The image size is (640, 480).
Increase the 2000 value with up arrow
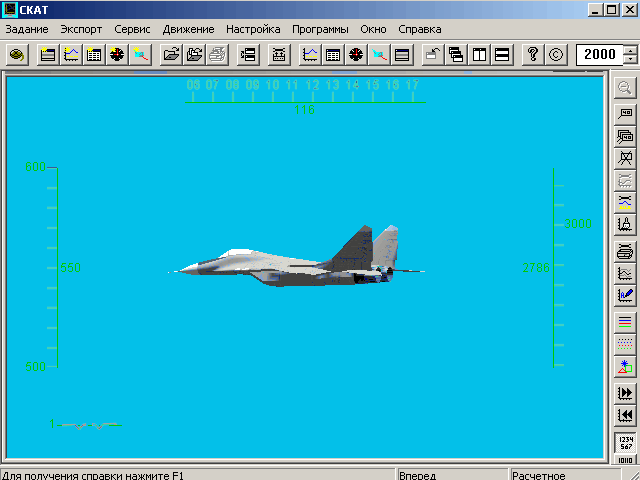coord(631,50)
